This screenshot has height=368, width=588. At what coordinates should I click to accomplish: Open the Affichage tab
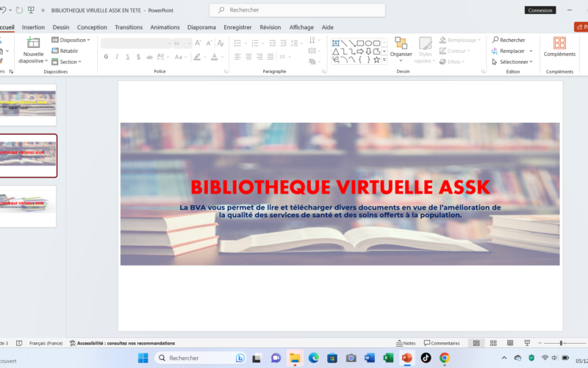click(301, 27)
